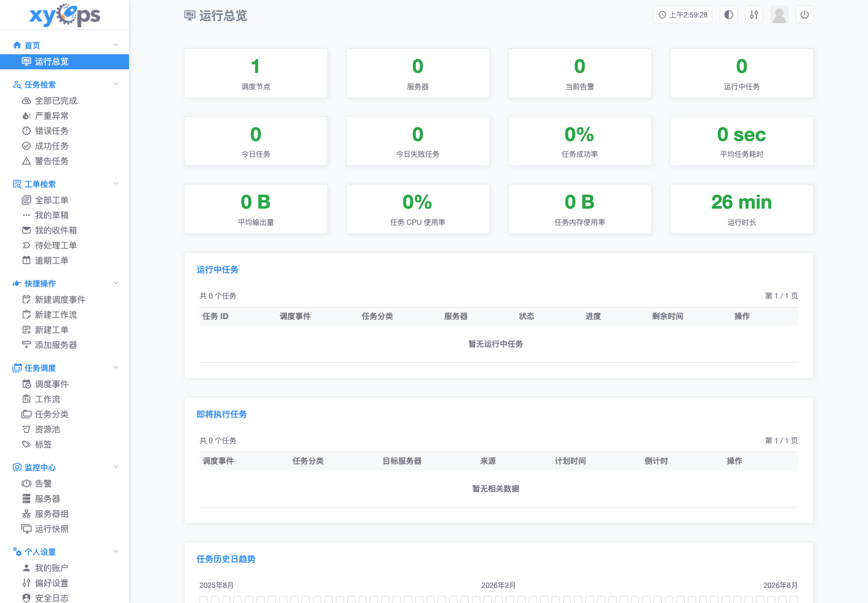This screenshot has height=603, width=868.
Task: Click the 服务器 rack icon
Action: click(27, 499)
